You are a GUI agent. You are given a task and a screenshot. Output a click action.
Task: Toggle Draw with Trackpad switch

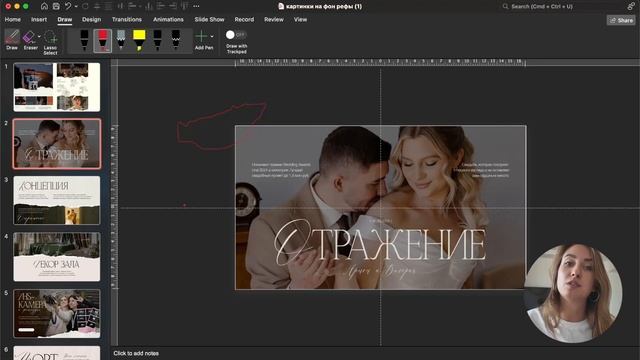coord(236,35)
